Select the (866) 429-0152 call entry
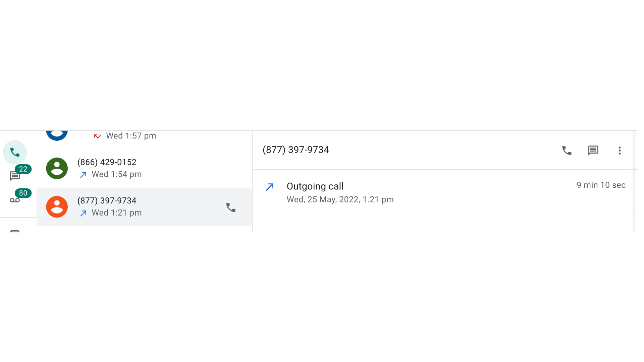The height and width of the screenshot is (362, 644). tap(144, 168)
